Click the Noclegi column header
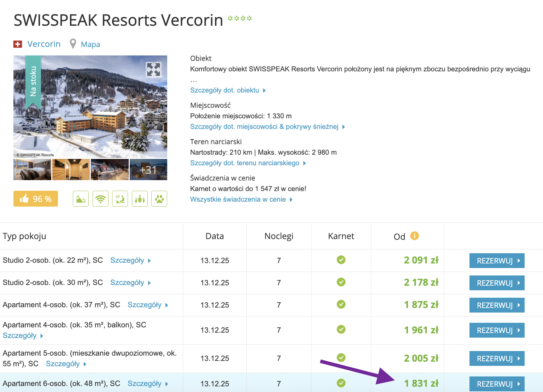The image size is (543, 392). [279, 236]
